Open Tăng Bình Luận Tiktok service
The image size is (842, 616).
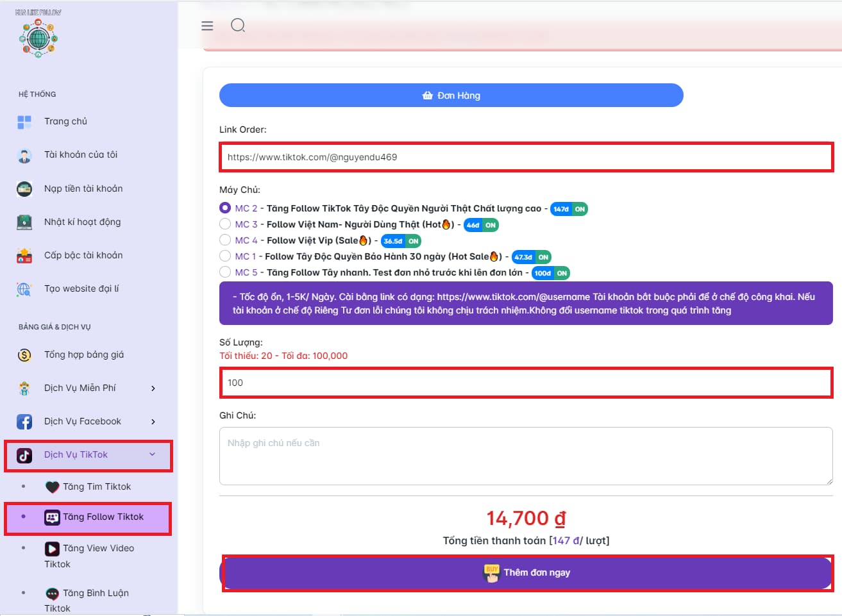(87, 600)
